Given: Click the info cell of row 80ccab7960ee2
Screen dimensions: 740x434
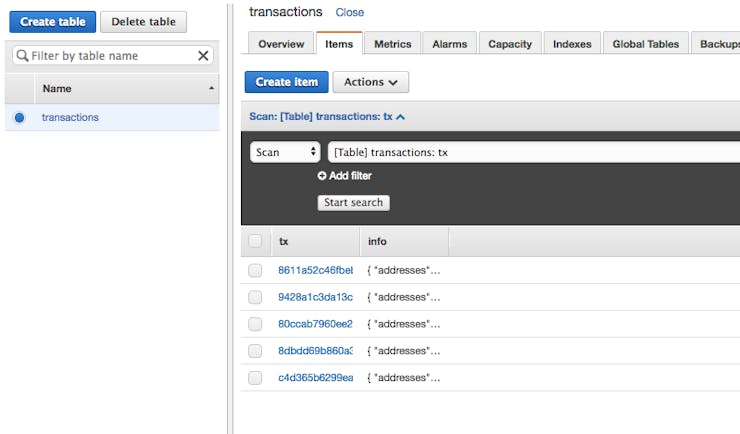Looking at the screenshot, I should (x=404, y=324).
